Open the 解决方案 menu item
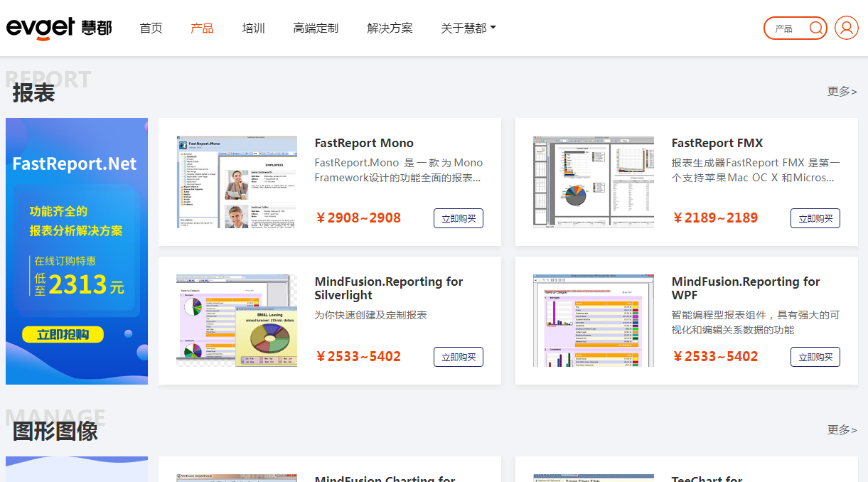 point(390,28)
